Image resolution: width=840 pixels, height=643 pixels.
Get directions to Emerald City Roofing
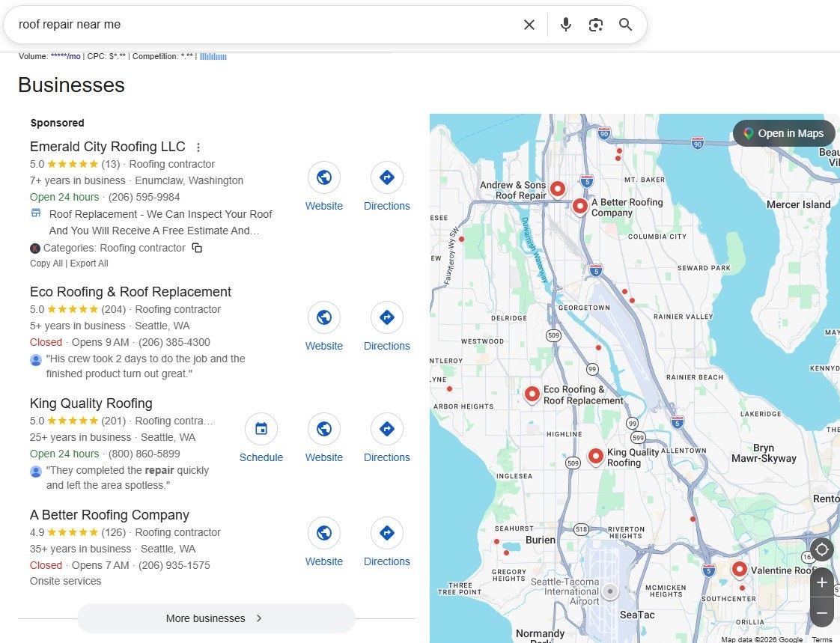pos(387,177)
